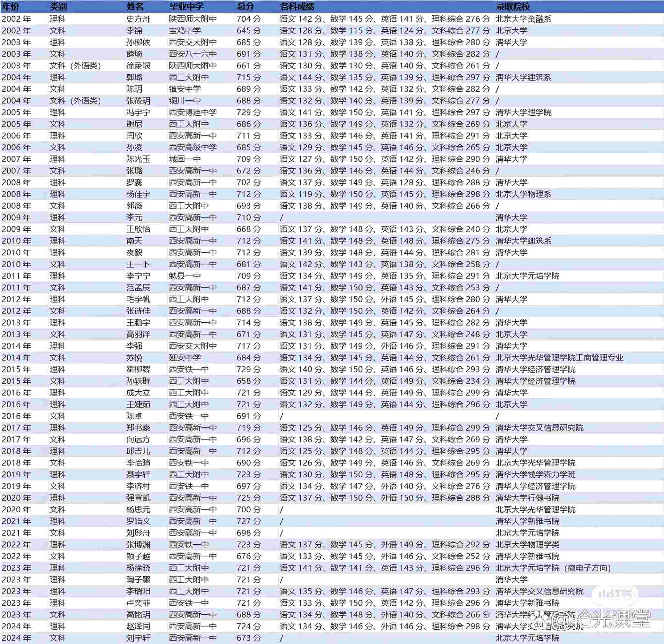
Task: Select the name cell 邱吉儿
Action: coord(138,451)
